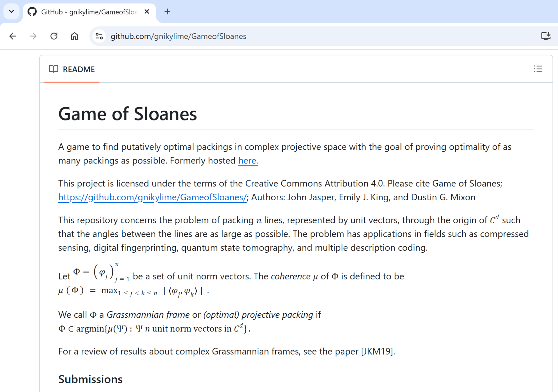The image size is (558, 392).
Task: Click the browser back arrow
Action: (13, 36)
